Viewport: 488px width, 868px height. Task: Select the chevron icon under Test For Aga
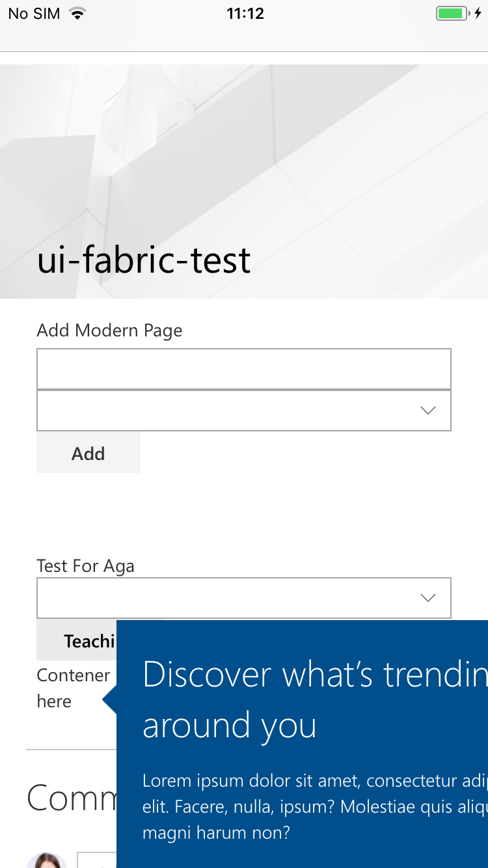[427, 597]
